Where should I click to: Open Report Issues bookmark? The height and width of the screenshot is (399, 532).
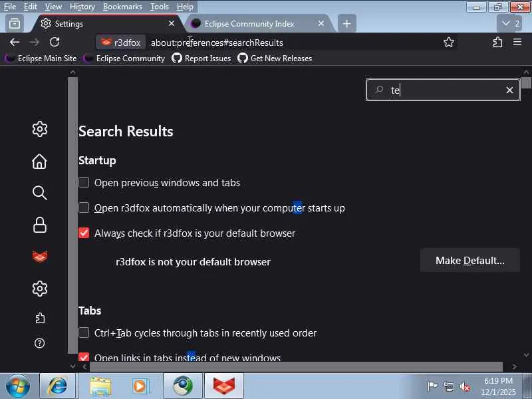(201, 59)
